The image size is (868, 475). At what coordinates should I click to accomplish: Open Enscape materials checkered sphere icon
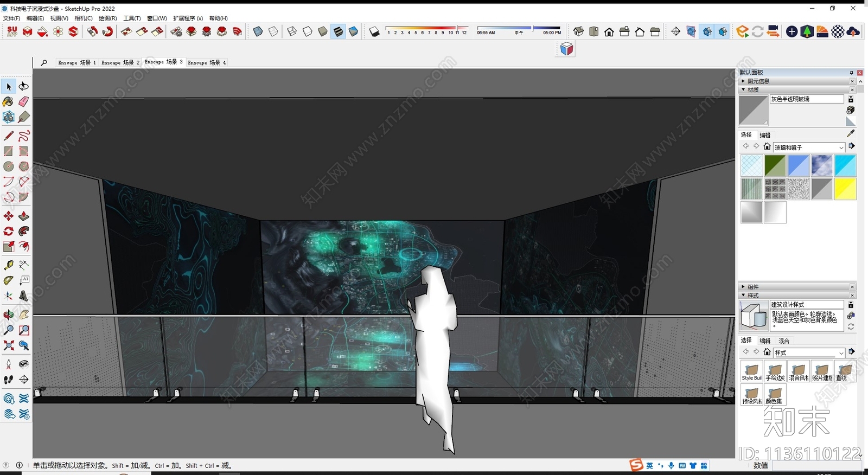point(838,32)
